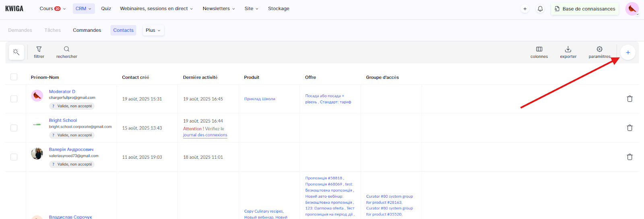644x219 pixels.
Task: Expand the Newsletters menu
Action: 219,8
